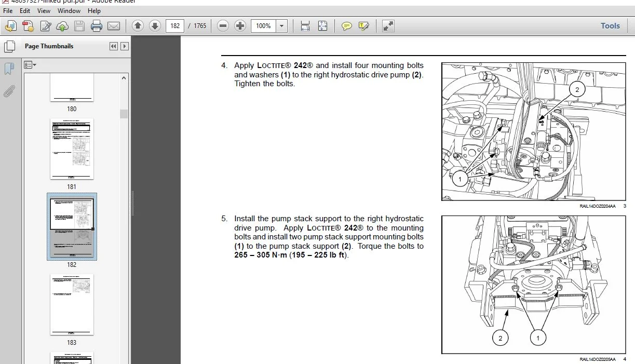The image size is (635, 364).
Task: Click the thumbnail label 183
Action: pyautogui.click(x=72, y=343)
